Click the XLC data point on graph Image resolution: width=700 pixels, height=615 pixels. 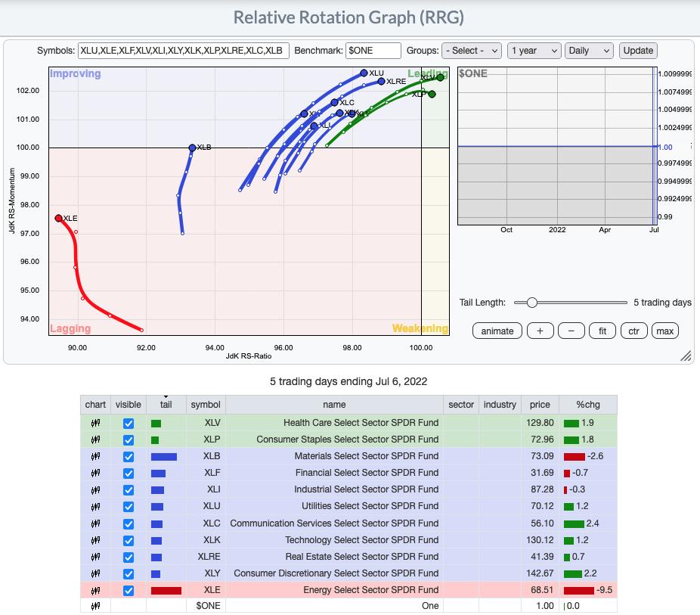click(x=334, y=103)
